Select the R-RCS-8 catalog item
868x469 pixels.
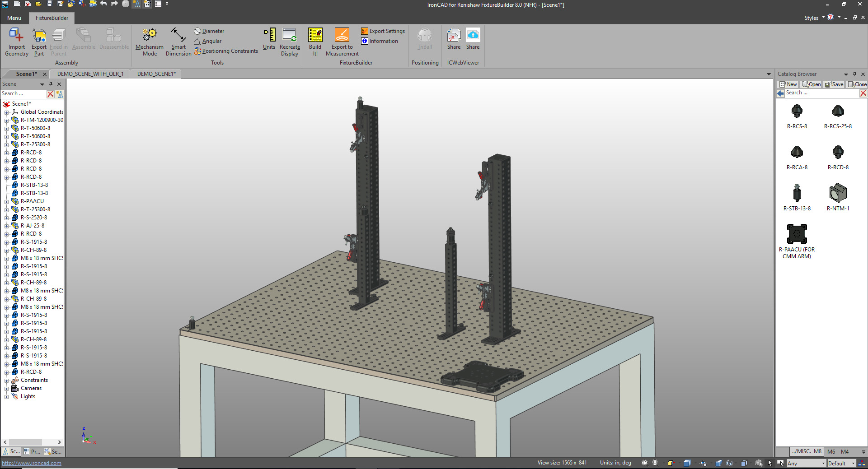797,117
